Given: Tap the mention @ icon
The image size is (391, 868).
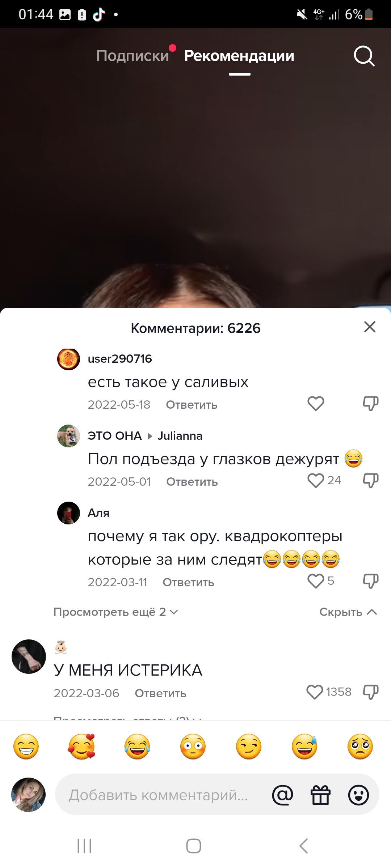Looking at the screenshot, I should (x=282, y=795).
